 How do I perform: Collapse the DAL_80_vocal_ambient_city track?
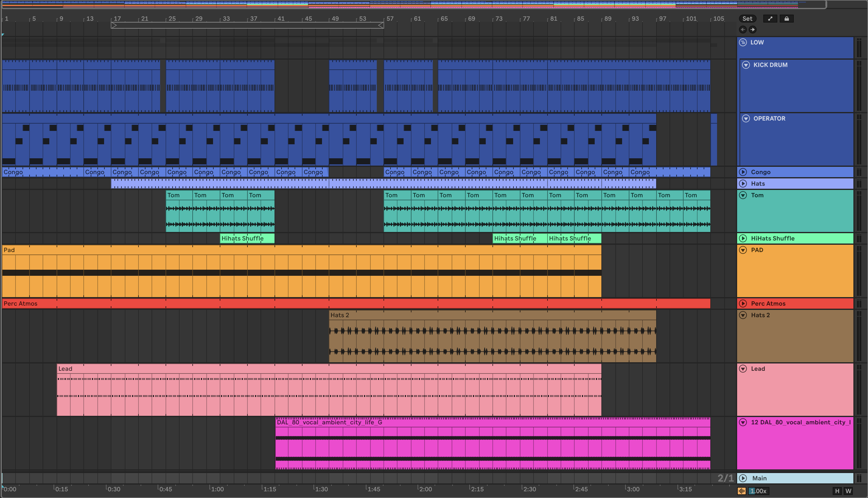743,423
